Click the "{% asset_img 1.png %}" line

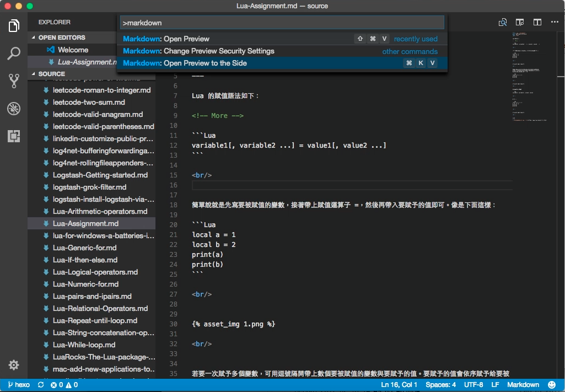coord(234,324)
